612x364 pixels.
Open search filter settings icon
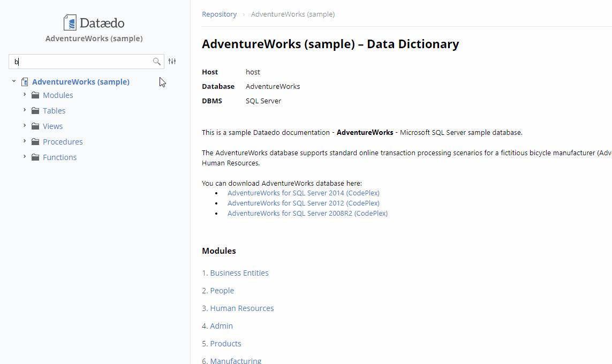(x=172, y=62)
